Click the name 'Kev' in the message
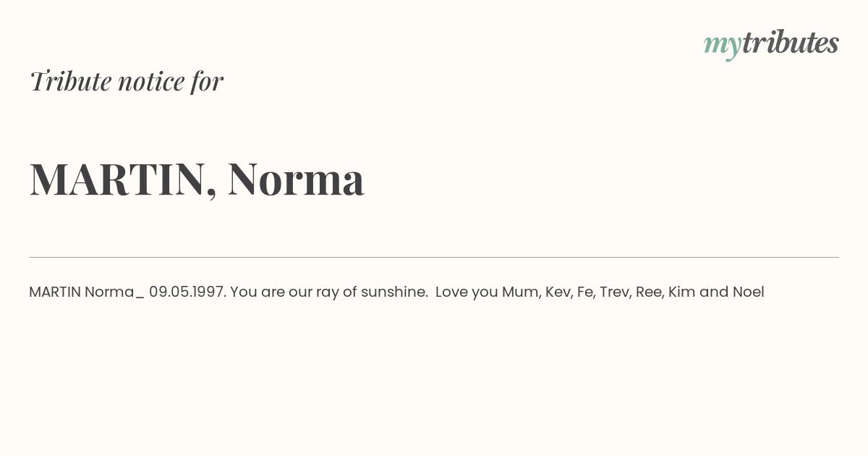Screen dimensions: 868x456 click(557, 292)
